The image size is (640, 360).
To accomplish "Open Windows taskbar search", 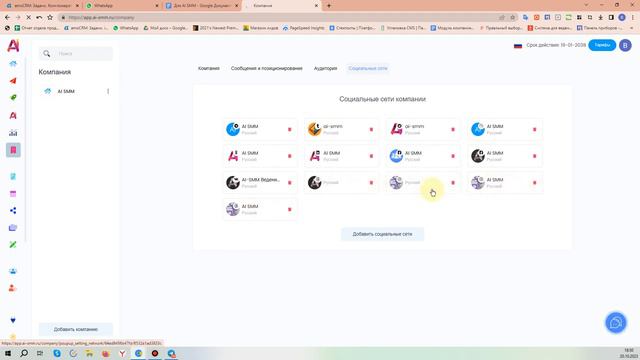I will 24,353.
